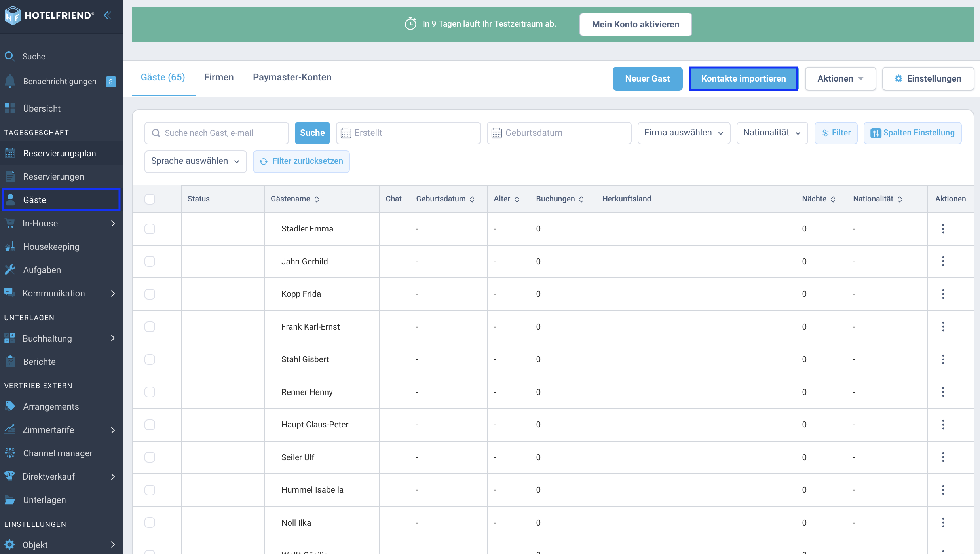Select the checkbox for Haupt Claus-Peter
The width and height of the screenshot is (980, 554).
tap(150, 425)
